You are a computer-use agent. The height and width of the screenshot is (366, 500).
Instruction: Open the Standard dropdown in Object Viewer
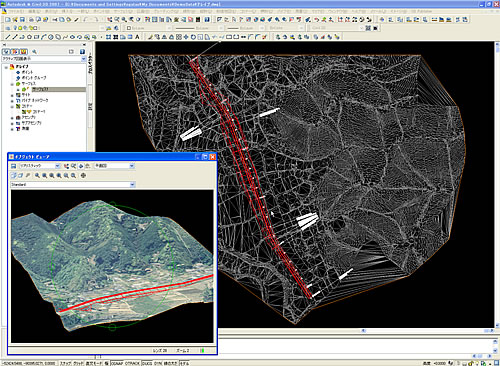(132, 184)
